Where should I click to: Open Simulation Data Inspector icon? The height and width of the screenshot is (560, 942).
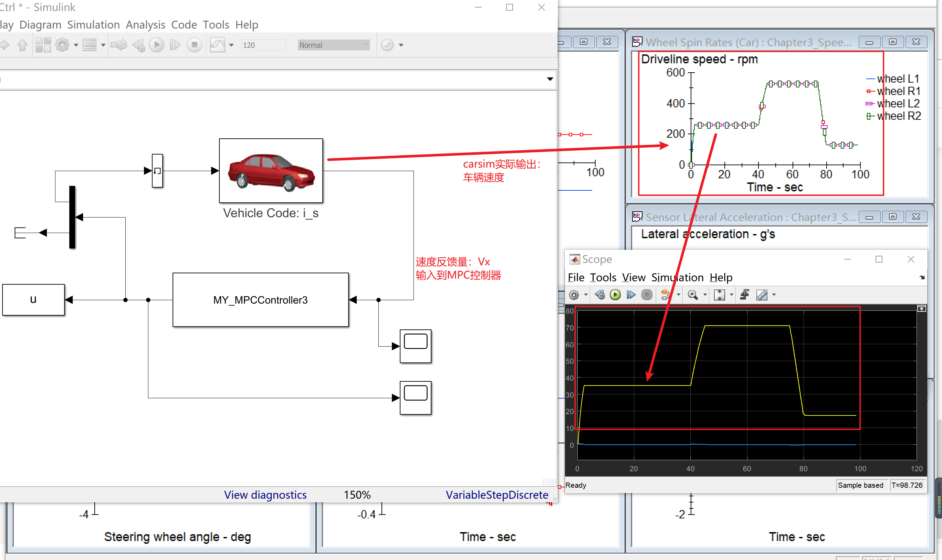(217, 45)
